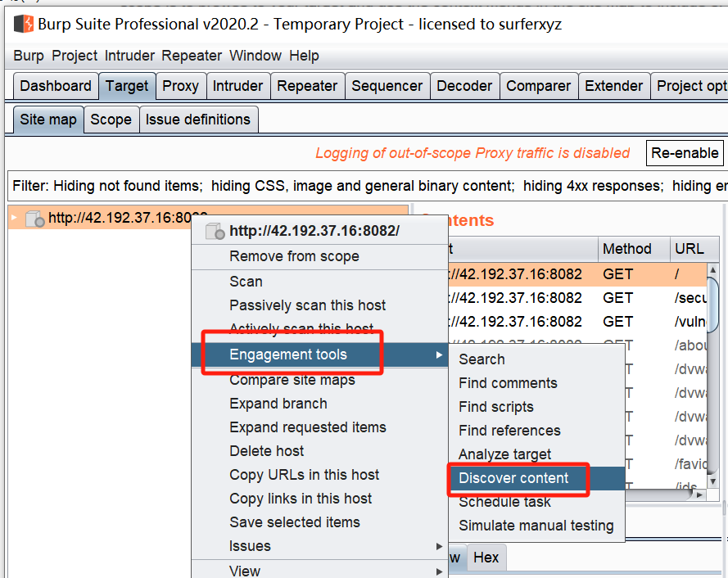Select the greyed row with URL /favic
The width and height of the screenshot is (728, 578).
tap(667, 464)
